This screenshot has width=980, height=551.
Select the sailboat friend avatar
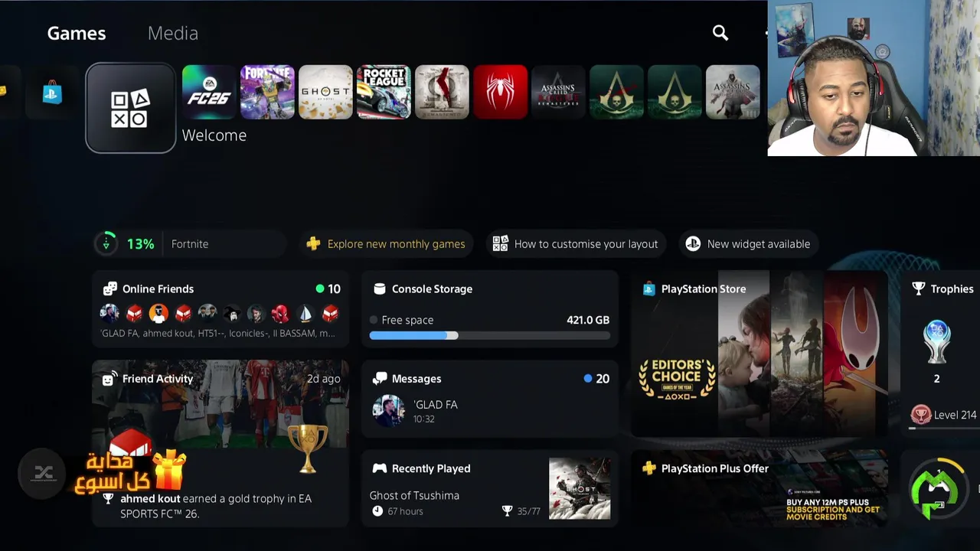[305, 312]
